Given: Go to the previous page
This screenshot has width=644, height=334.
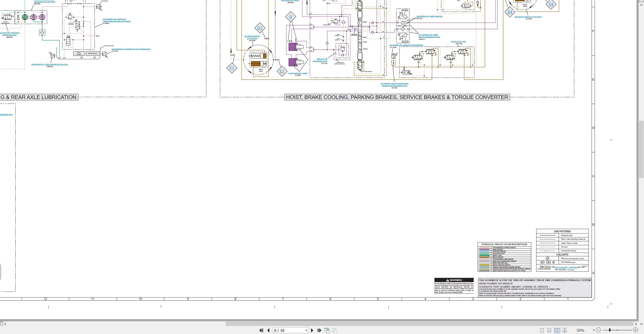Looking at the screenshot, I should [268, 330].
